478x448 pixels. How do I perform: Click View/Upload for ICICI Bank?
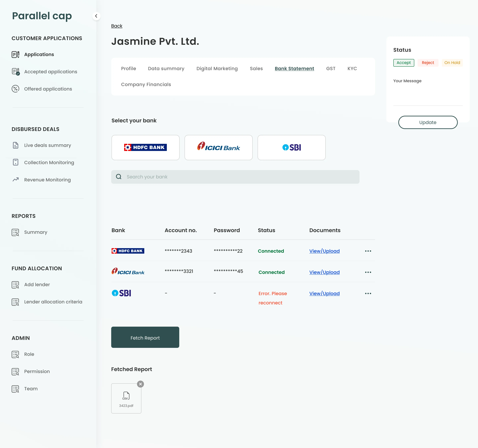coord(324,272)
